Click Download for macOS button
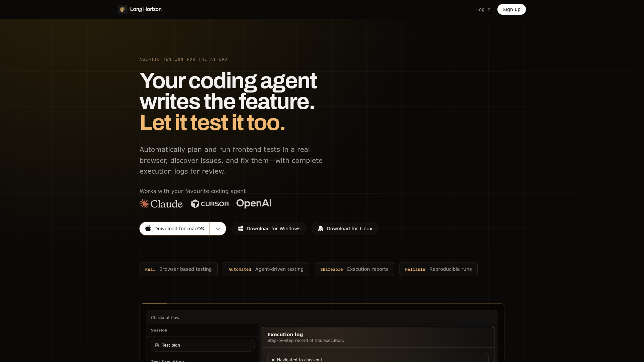This screenshot has width=644, height=362. [x=174, y=229]
